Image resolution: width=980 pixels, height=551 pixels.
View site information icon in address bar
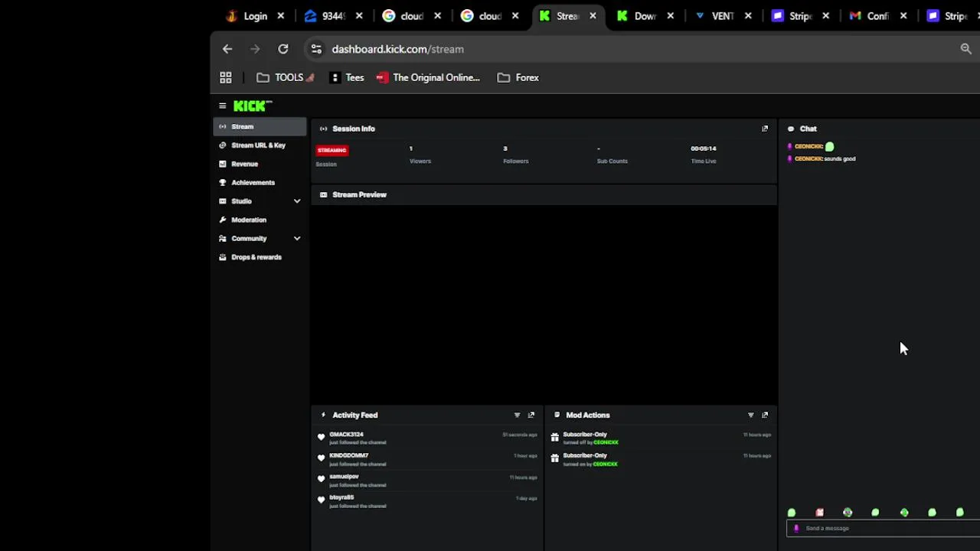(x=316, y=49)
